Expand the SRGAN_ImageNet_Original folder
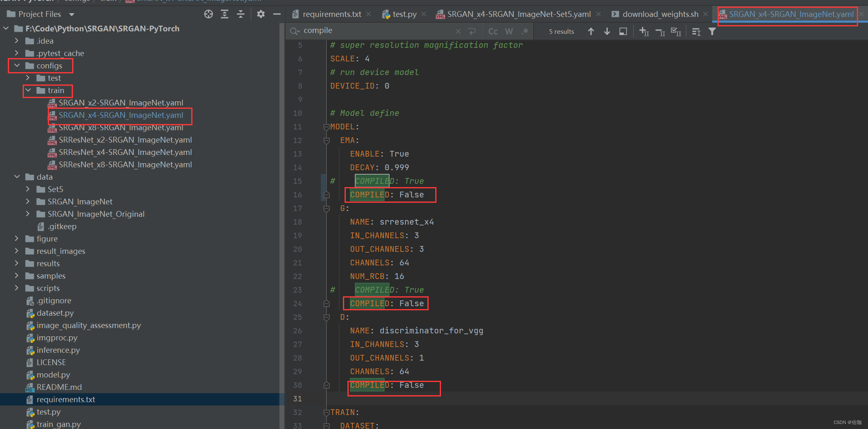Screen dimensions: 868x429 (x=28, y=214)
